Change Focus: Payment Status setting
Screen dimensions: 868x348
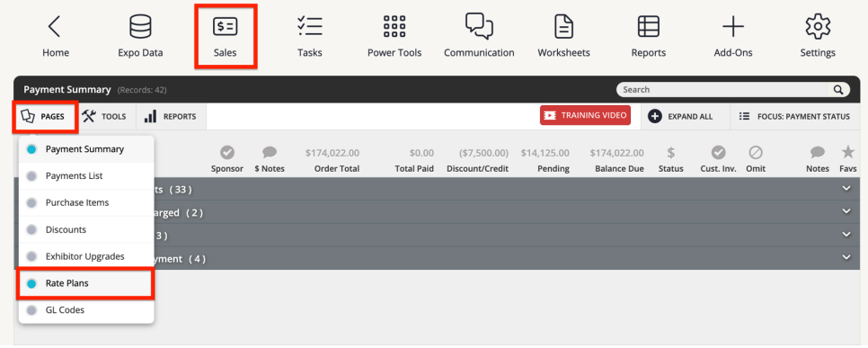[x=794, y=116]
